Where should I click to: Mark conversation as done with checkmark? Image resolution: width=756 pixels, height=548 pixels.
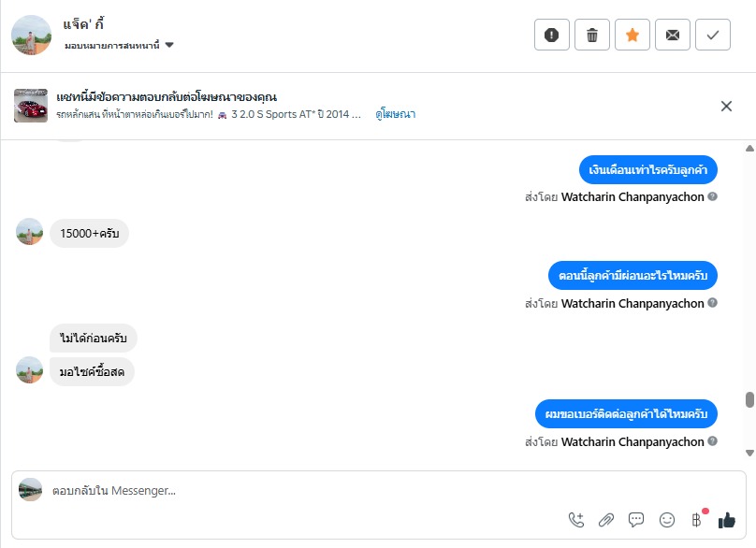pyautogui.click(x=713, y=35)
